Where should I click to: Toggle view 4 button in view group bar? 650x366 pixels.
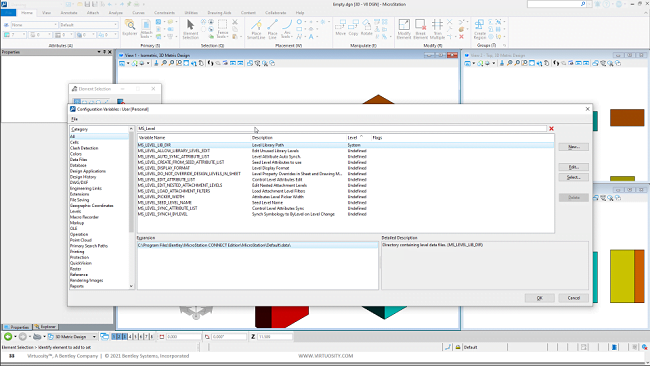pos(130,337)
